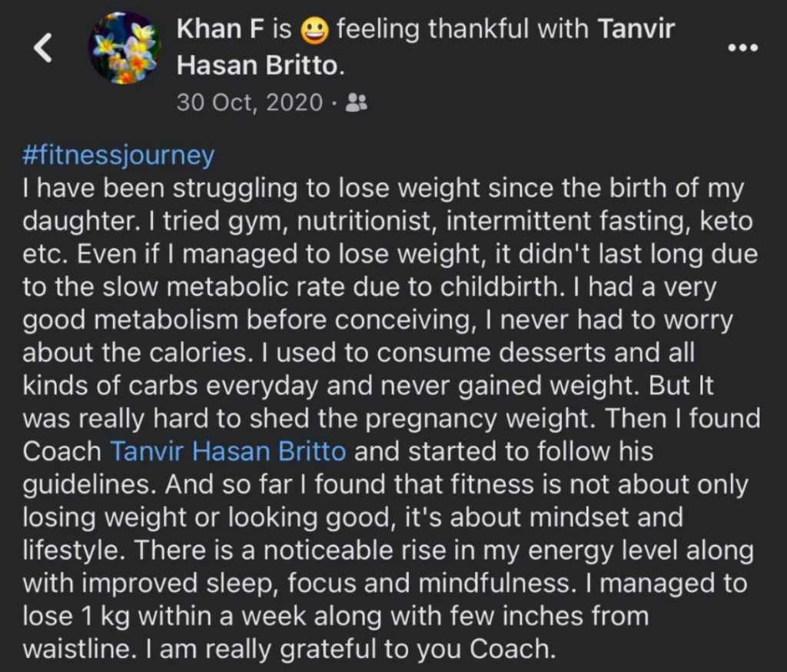The image size is (787, 672).
Task: Open the 30 Oct, 2020 timestamp
Action: point(250,102)
